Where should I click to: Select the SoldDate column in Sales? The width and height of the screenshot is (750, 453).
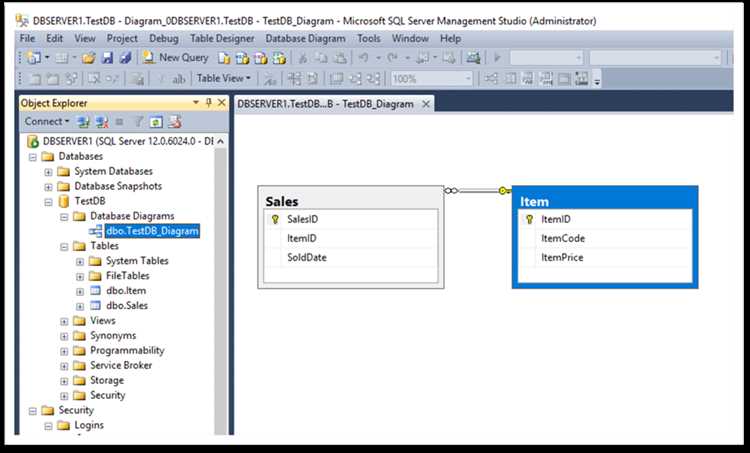[351, 257]
